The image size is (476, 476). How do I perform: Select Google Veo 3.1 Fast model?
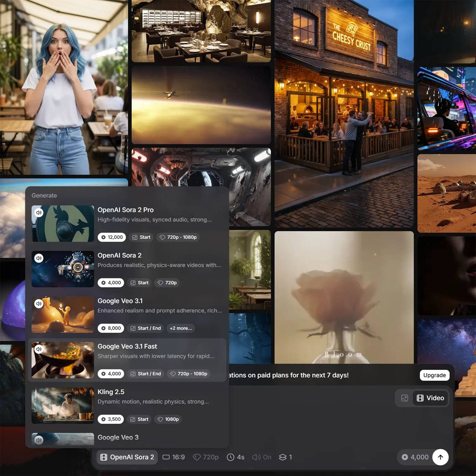click(x=127, y=360)
